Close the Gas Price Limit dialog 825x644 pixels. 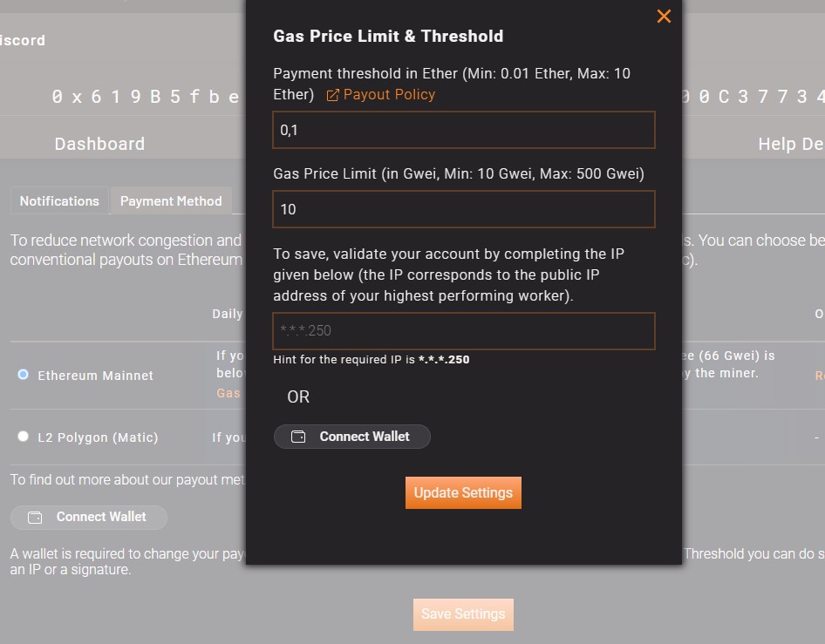coord(664,17)
